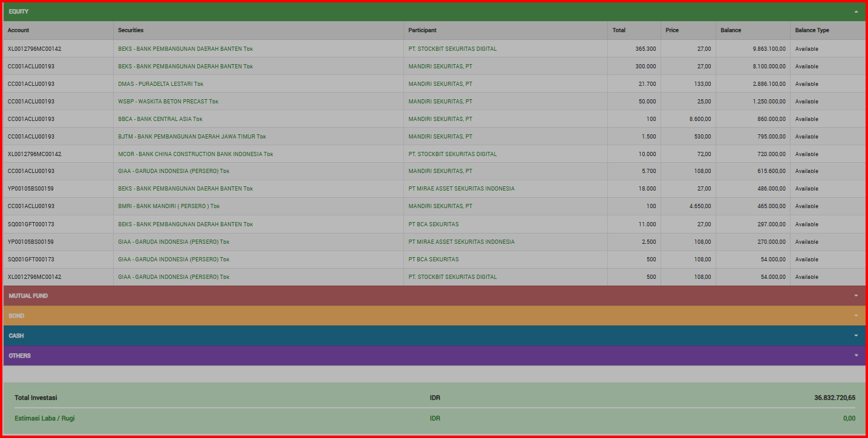Select BJTM Bank Jawa Timur securities row
The image size is (868, 438).
pyautogui.click(x=192, y=137)
